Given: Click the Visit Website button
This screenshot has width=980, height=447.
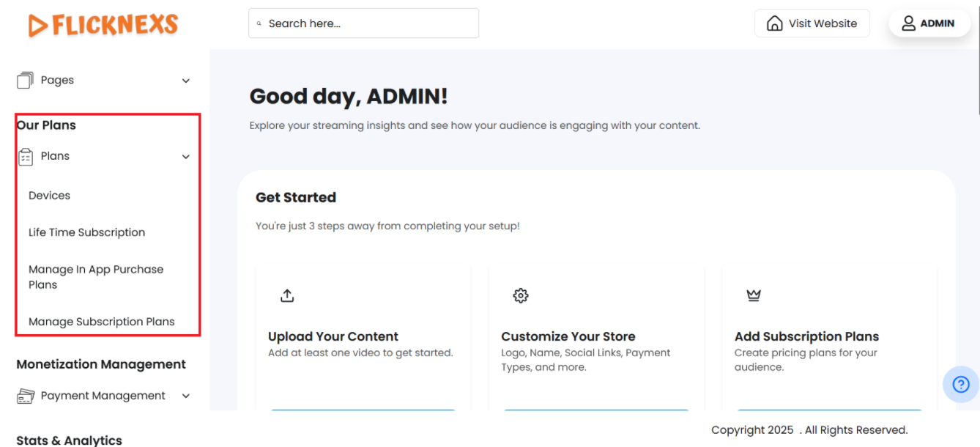Looking at the screenshot, I should pyautogui.click(x=812, y=23).
